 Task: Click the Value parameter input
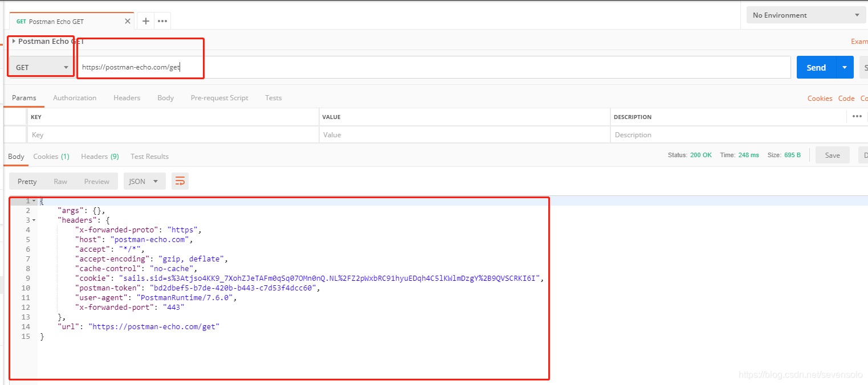pyautogui.click(x=464, y=135)
